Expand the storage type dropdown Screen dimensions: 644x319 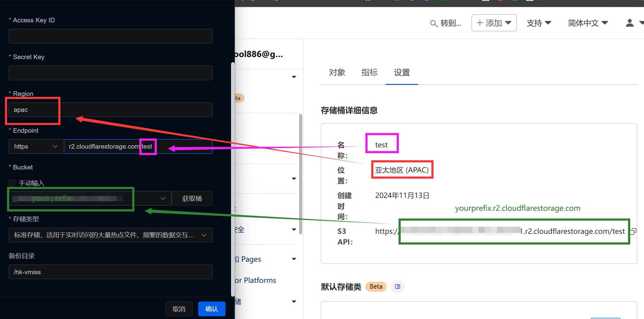tap(110, 235)
